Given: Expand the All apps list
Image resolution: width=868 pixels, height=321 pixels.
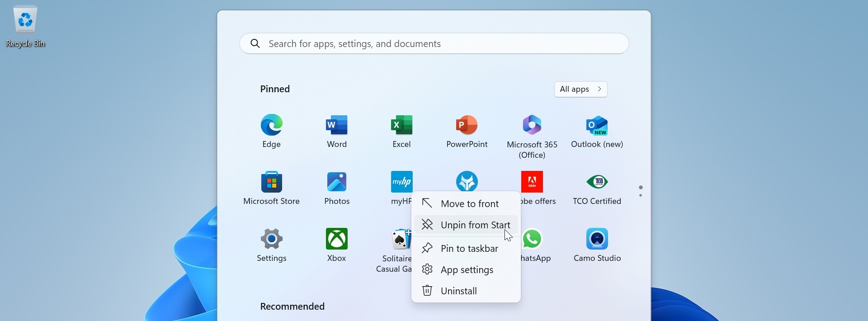Looking at the screenshot, I should tap(580, 90).
